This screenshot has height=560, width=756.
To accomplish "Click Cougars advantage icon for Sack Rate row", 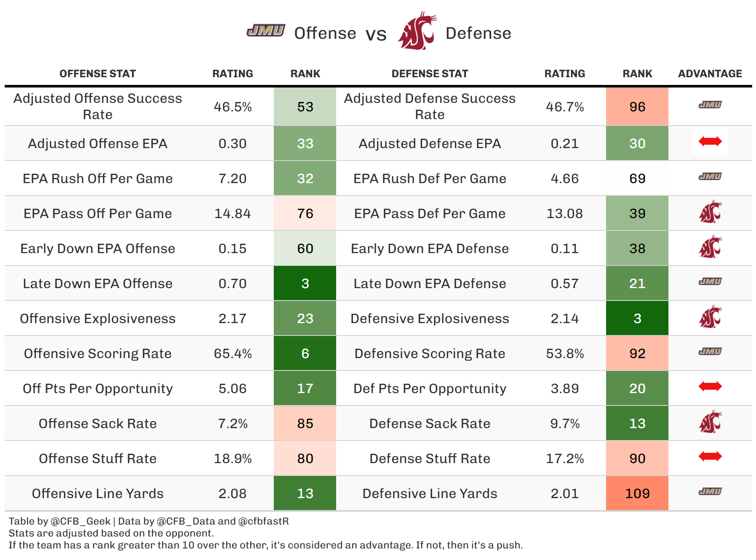I will [x=710, y=422].
